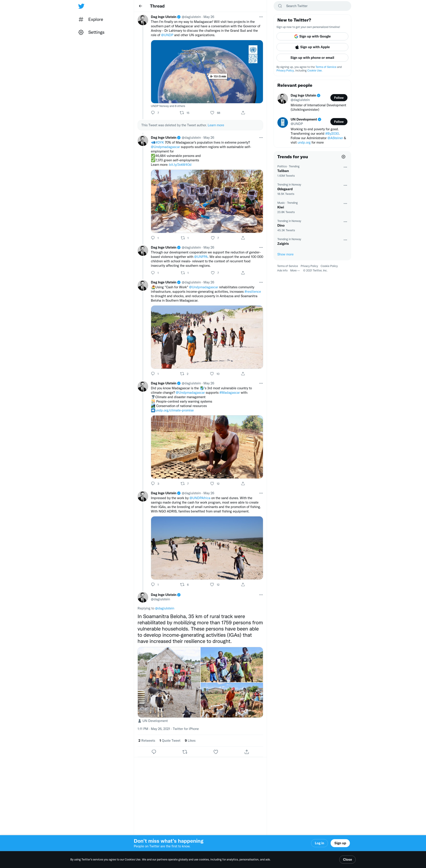
Task: Like the tweet with 68 likes
Action: [212, 113]
